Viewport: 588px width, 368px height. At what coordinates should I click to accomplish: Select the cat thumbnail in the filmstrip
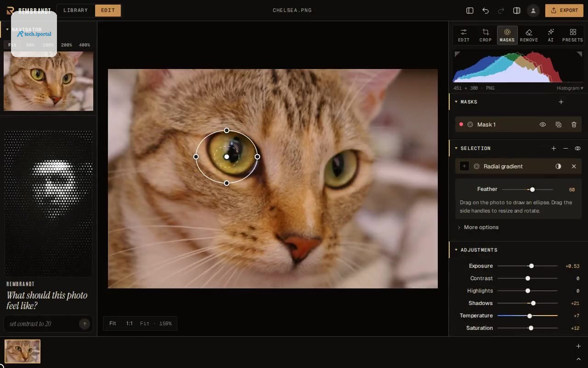click(x=23, y=351)
